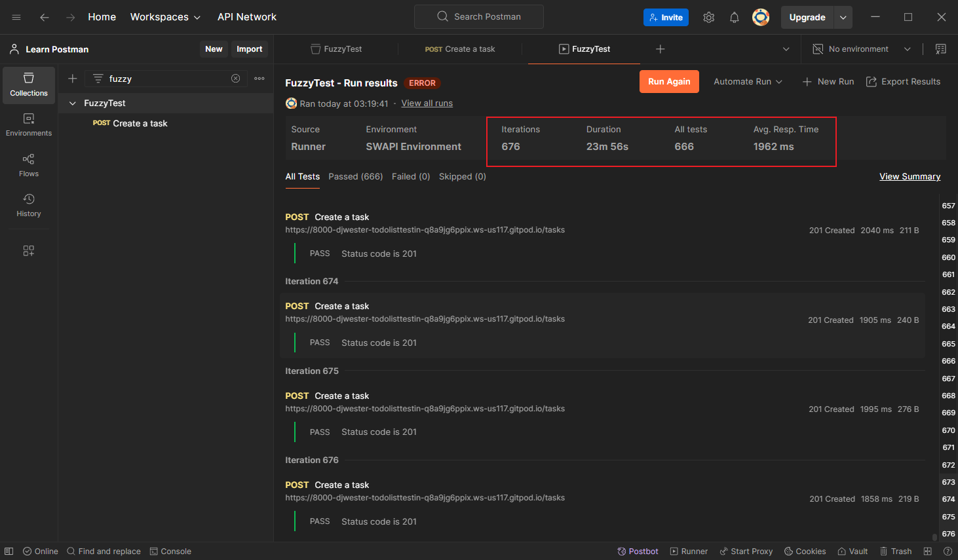
Task: Open the tab list chevron
Action: click(x=786, y=49)
